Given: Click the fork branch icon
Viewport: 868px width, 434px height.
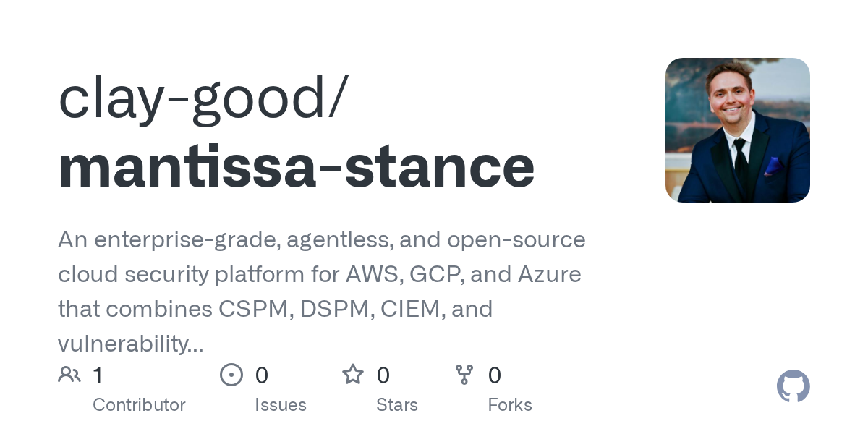Looking at the screenshot, I should click(x=464, y=375).
